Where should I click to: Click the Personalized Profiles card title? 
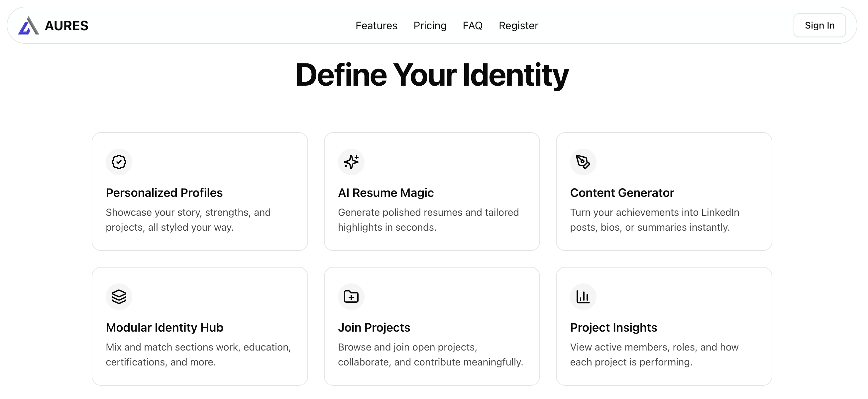164,193
